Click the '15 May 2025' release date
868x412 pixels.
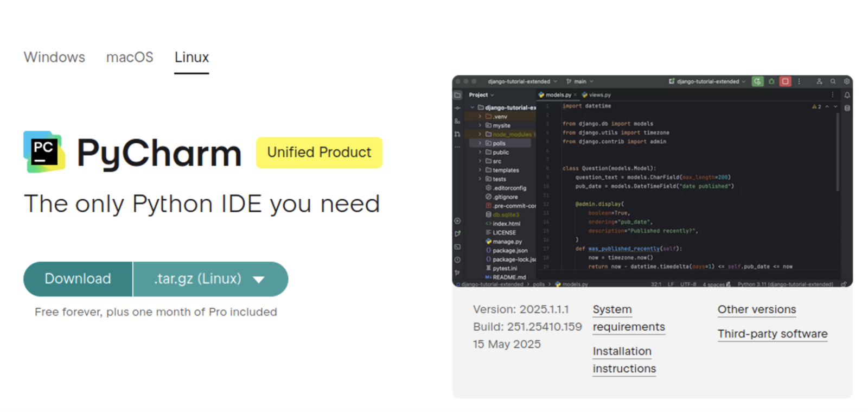507,344
